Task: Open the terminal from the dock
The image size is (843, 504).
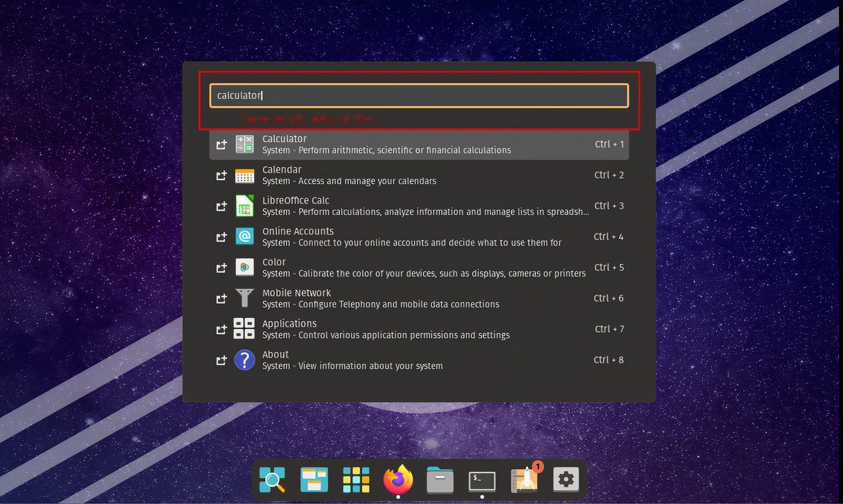Action: click(x=481, y=479)
